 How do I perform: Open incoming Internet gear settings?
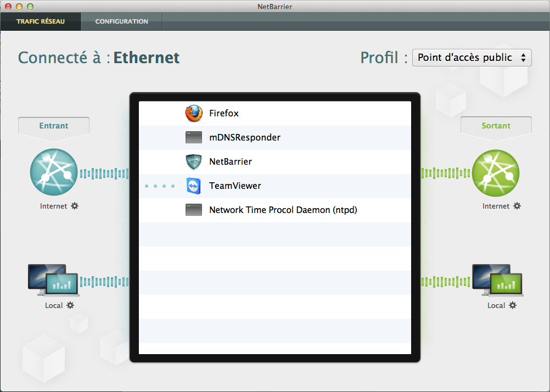point(75,206)
